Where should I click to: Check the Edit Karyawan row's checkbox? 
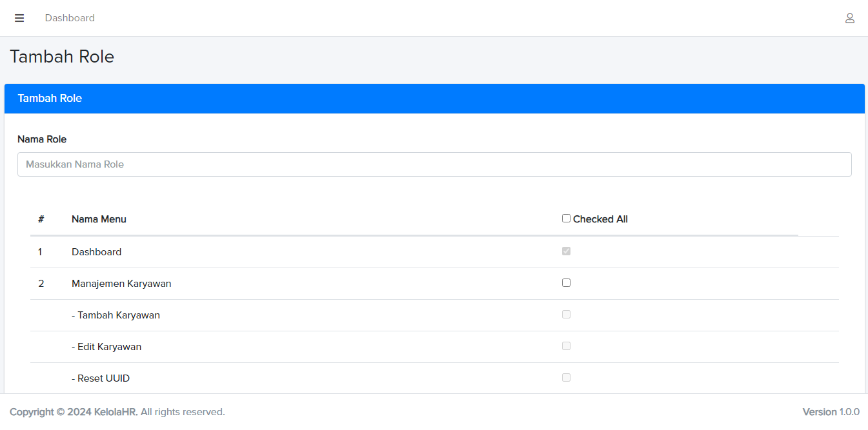tap(566, 346)
